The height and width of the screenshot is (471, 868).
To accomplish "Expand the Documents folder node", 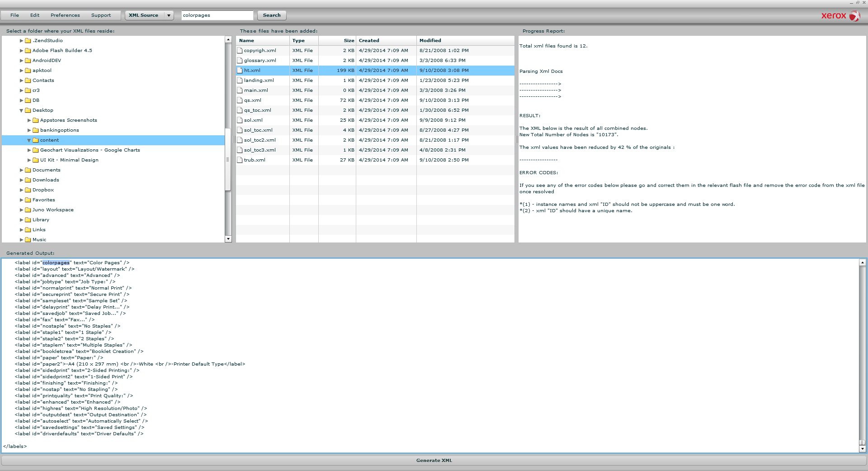I will click(21, 170).
